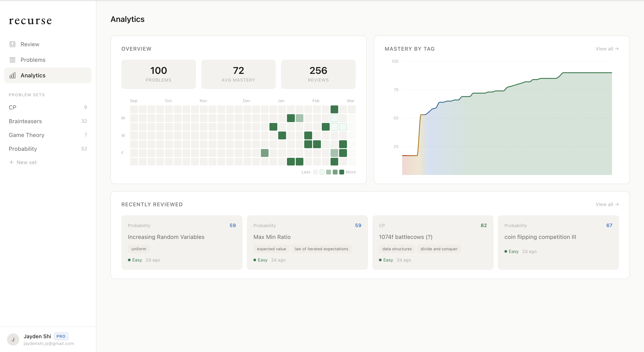644x352 pixels.
Task: Click the Problems list icon
Action: click(x=12, y=60)
